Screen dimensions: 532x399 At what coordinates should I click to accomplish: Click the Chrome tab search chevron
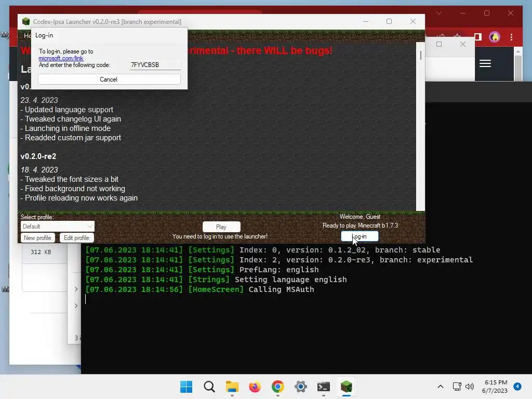coord(438,13)
